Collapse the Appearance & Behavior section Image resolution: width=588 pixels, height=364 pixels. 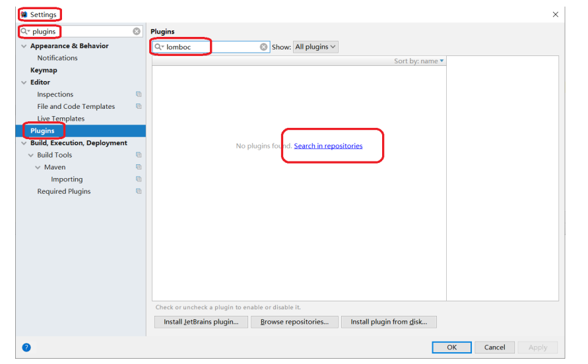(x=24, y=46)
